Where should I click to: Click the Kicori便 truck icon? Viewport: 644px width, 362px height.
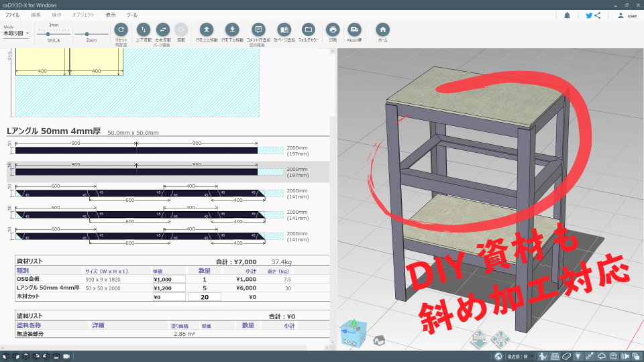click(x=354, y=29)
